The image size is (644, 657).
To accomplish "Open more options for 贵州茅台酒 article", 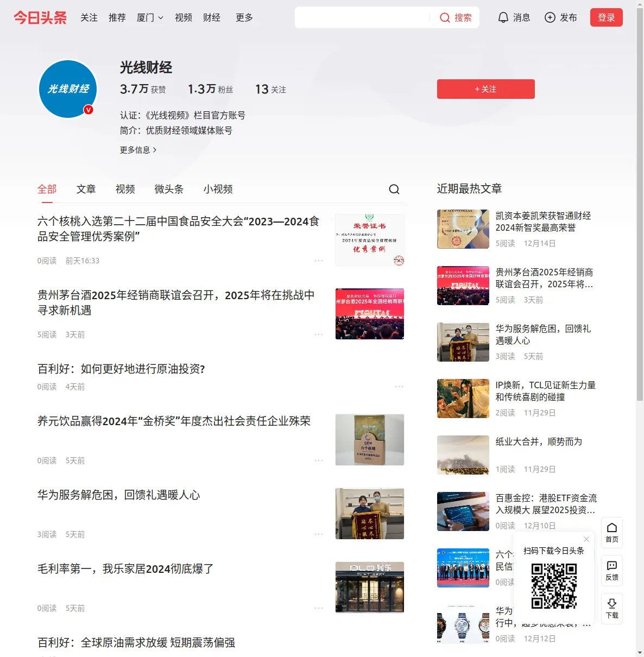I will [319, 334].
